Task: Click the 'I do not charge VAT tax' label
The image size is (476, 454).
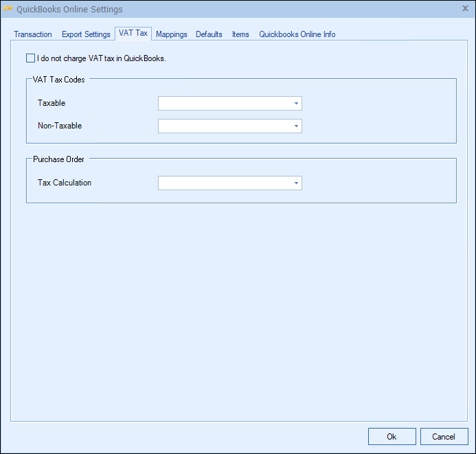Action: tap(102, 58)
